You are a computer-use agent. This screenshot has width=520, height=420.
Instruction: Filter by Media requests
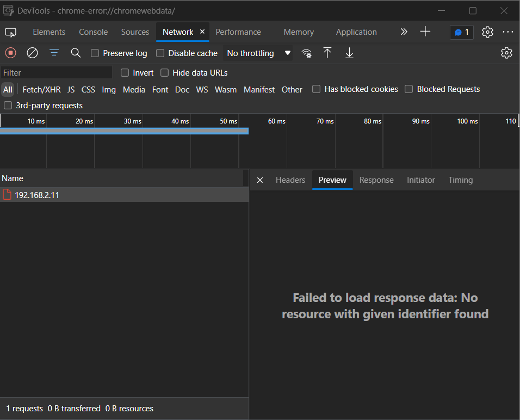point(134,90)
